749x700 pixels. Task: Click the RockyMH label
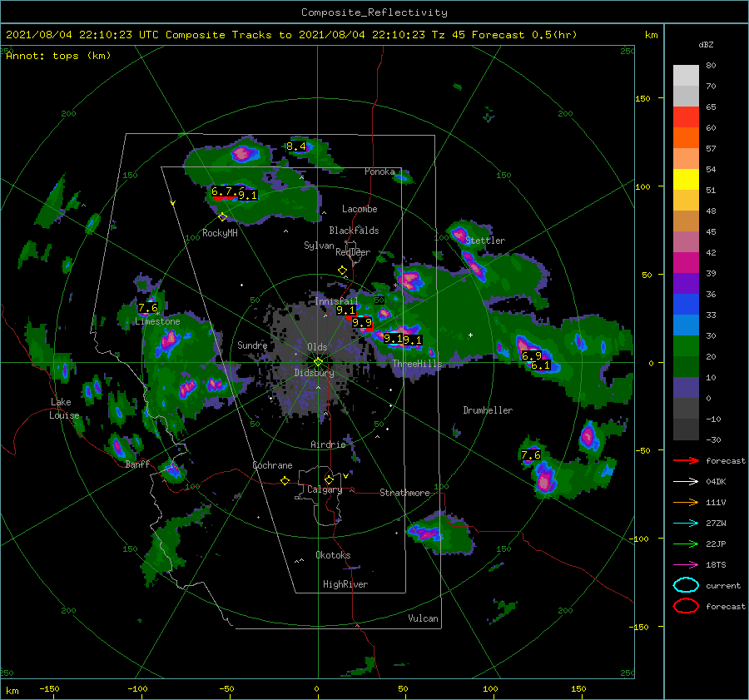pos(220,233)
